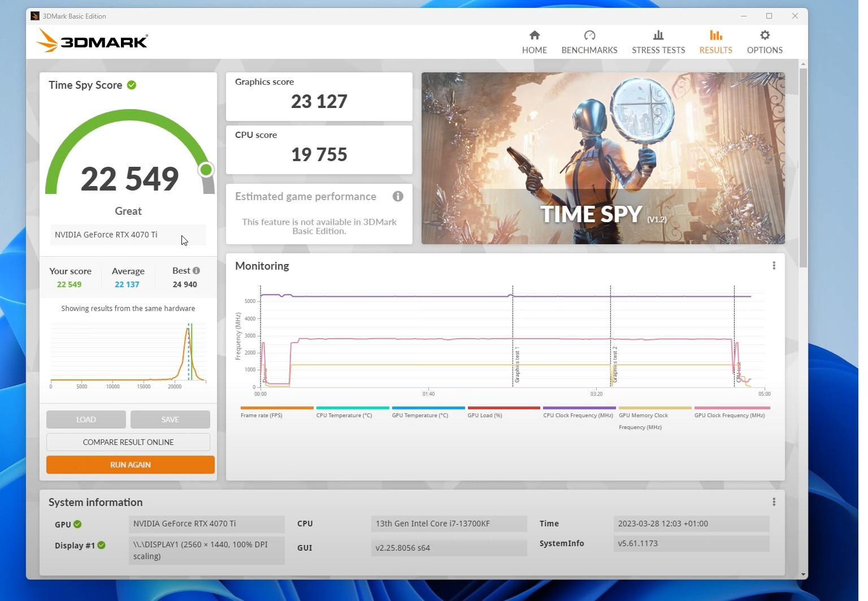The image size is (868, 601).
Task: Click the CPU field 13th Gen Intel Core i7-13700KF
Action: click(x=449, y=524)
